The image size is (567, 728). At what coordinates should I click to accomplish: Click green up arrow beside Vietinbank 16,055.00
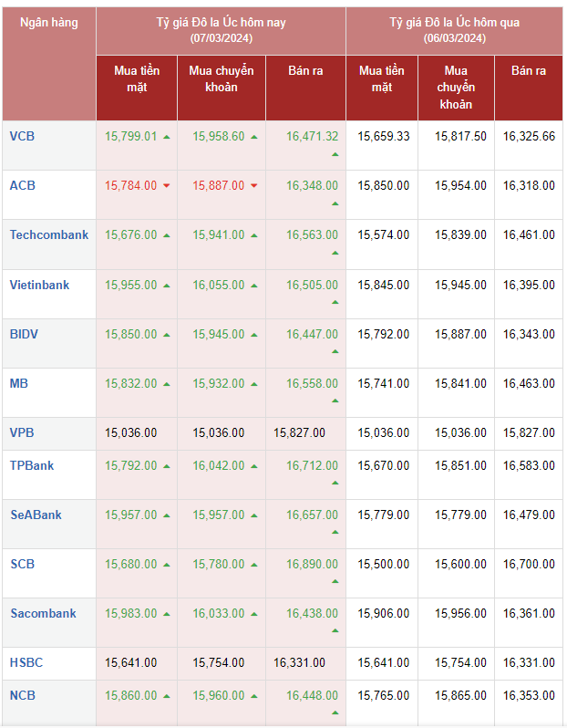(x=253, y=286)
